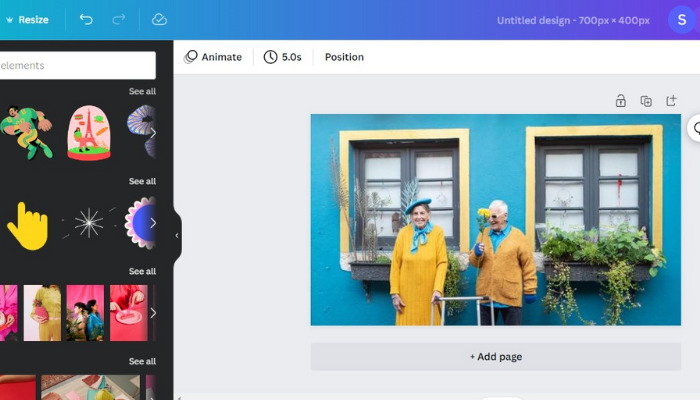Set the page timing 5.0s
Viewport: 700px width, 400px height.
coord(282,57)
